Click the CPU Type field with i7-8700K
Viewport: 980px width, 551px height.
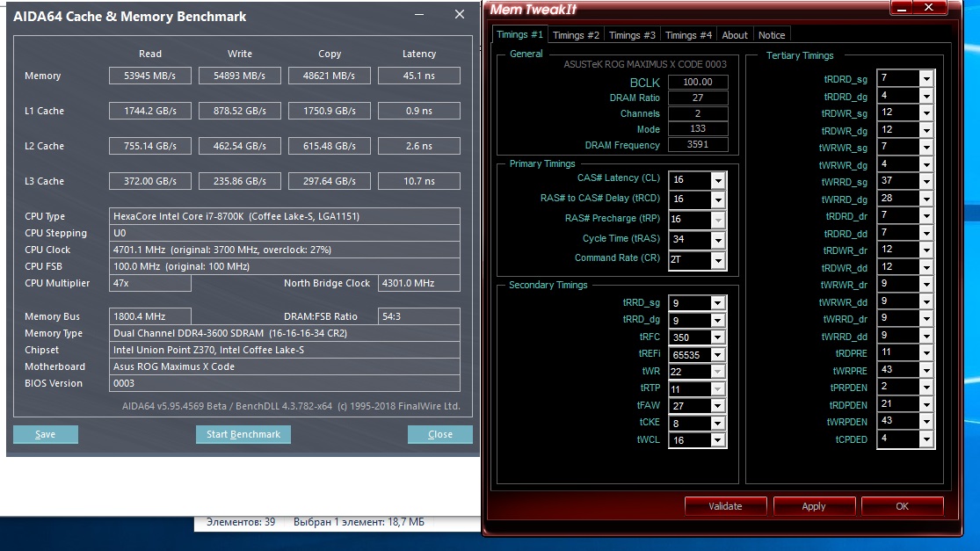tap(285, 216)
